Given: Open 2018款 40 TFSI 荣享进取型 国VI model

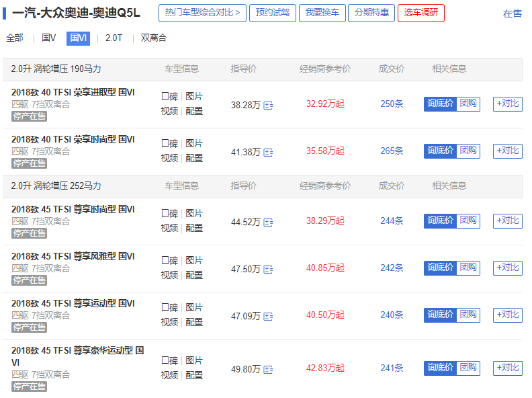Looking at the screenshot, I should [x=73, y=92].
